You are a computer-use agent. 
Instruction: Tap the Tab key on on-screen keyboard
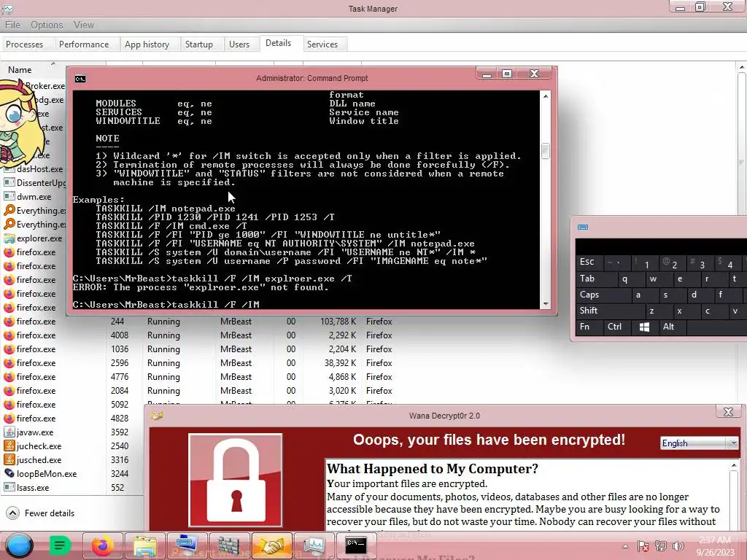(x=597, y=279)
